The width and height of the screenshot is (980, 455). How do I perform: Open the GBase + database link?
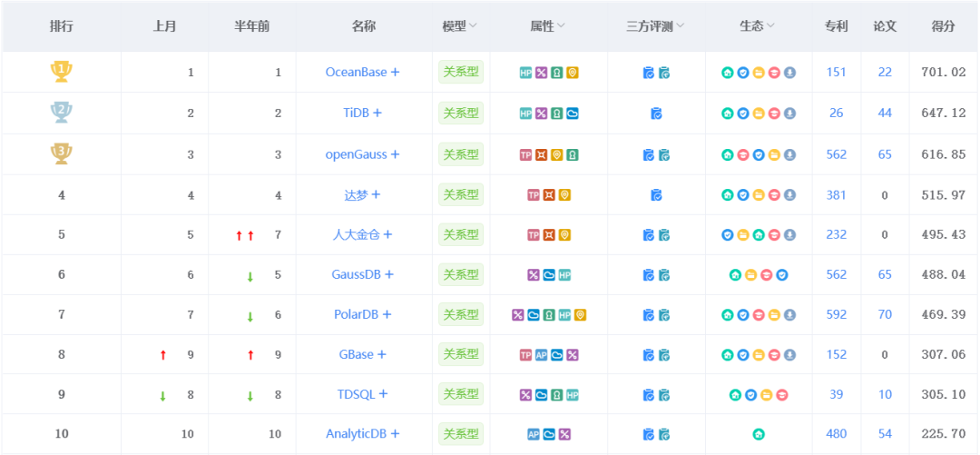(x=362, y=354)
